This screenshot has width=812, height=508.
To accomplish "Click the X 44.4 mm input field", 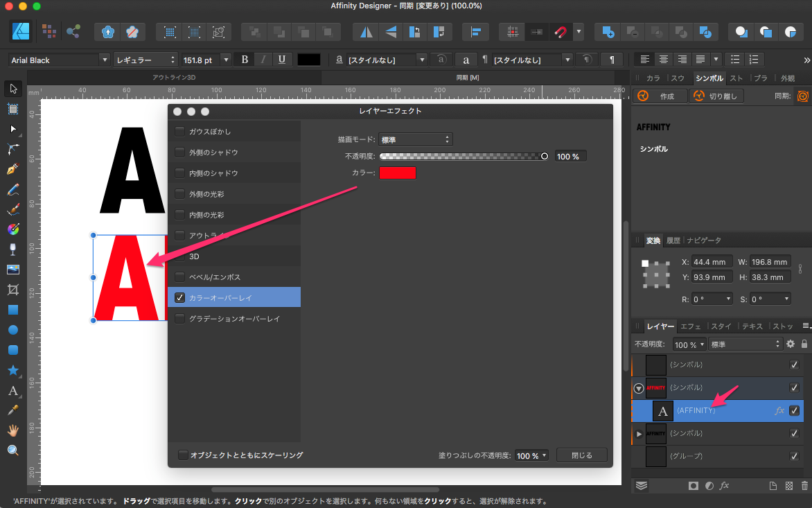I will coord(712,262).
